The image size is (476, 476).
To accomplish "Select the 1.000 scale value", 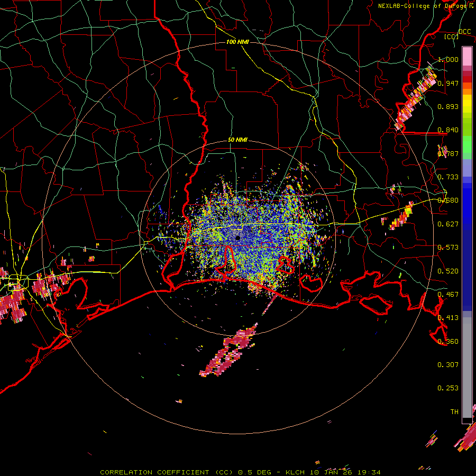I will 448,59.
